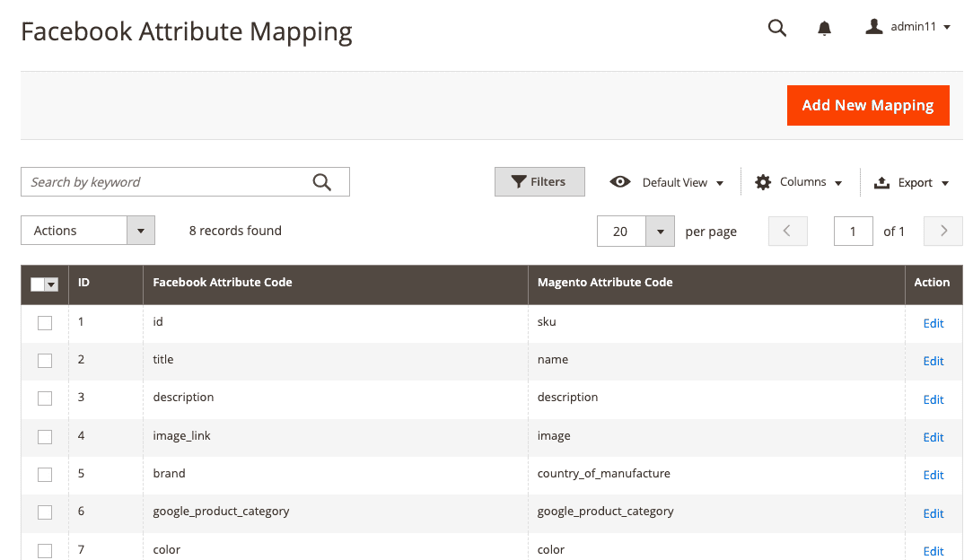
Task: Select the checkbox for the title row
Action: (x=45, y=361)
